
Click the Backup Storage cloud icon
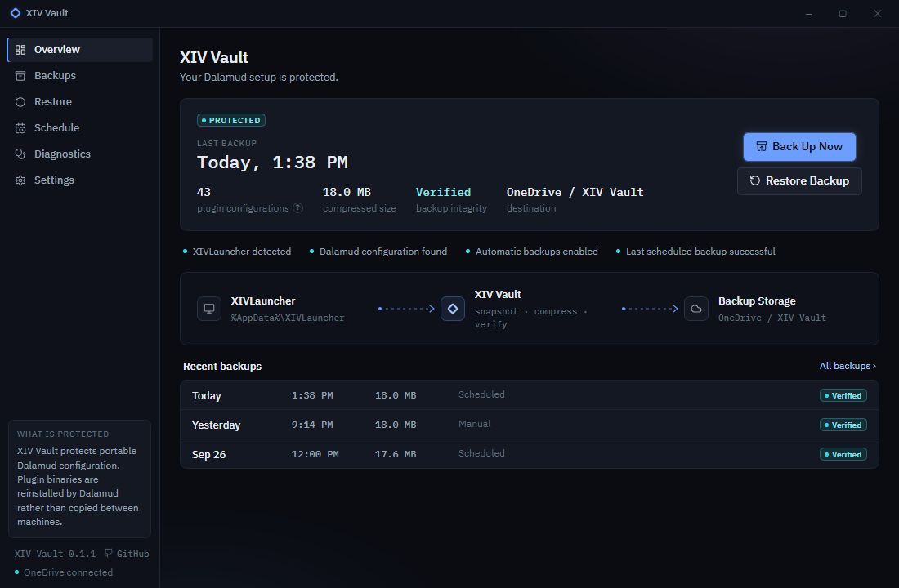696,309
